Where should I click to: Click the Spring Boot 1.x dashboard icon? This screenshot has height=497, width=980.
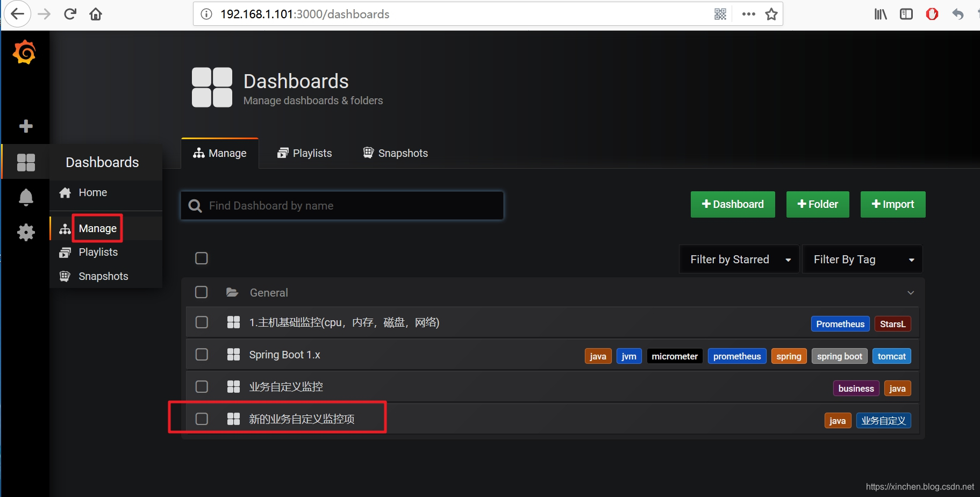233,355
